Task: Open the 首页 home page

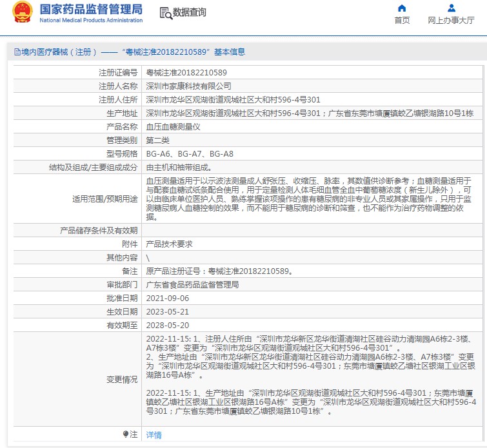Action: 402,20
